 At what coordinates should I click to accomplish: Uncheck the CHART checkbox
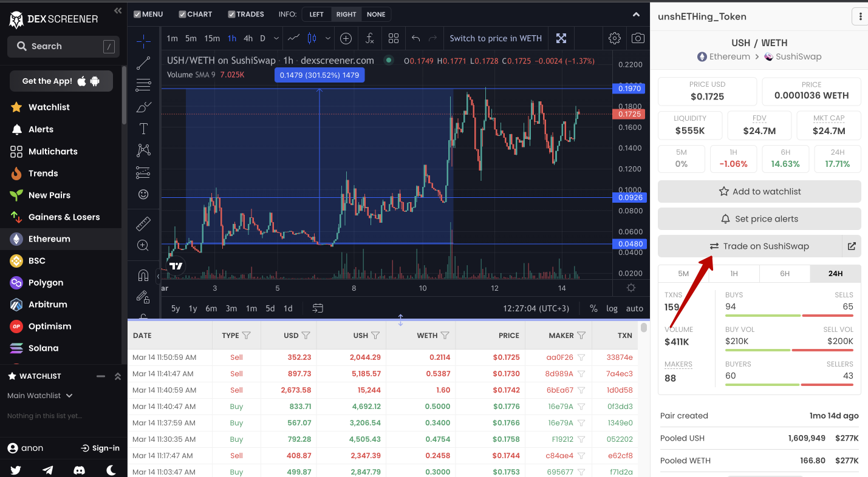(x=183, y=14)
